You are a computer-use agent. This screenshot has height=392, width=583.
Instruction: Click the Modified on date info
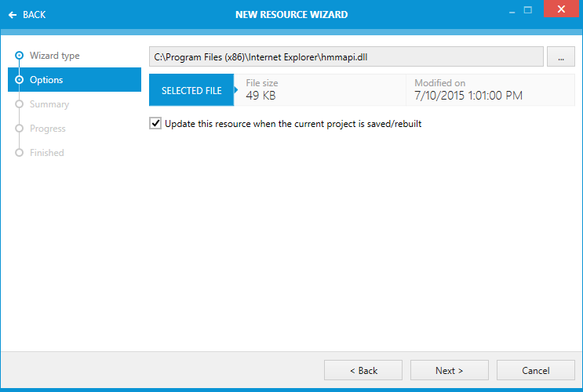click(468, 90)
